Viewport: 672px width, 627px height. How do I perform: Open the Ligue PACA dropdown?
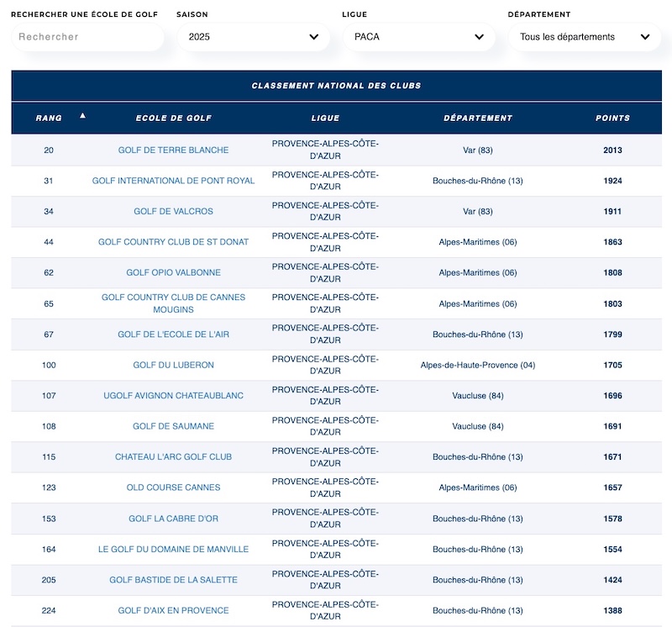[418, 37]
